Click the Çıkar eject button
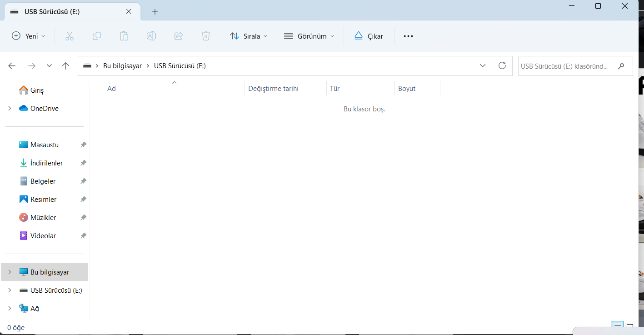 point(369,36)
